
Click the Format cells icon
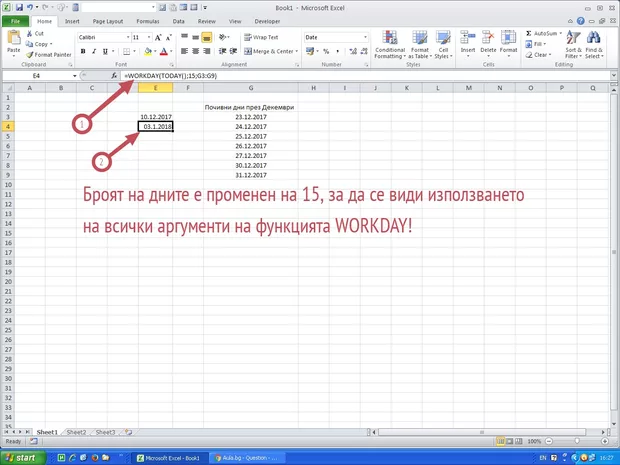point(508,38)
